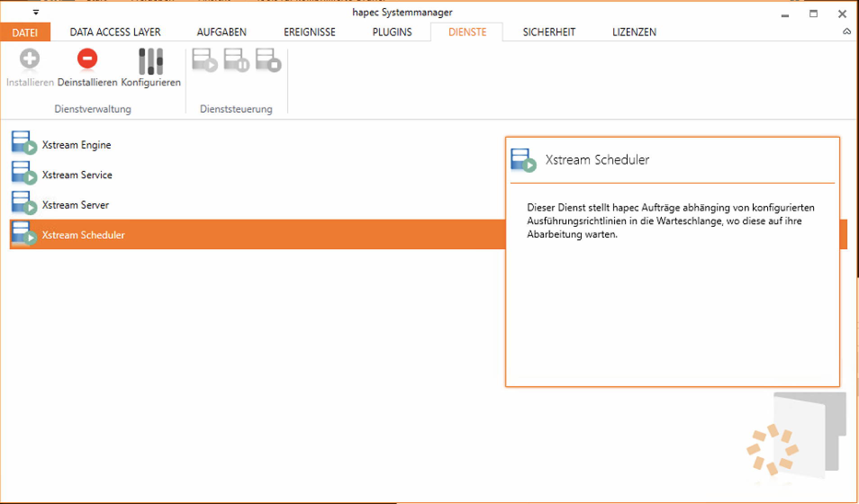Switch to the LIZENZEN tab
Screen dimensions: 859x504
[x=634, y=32]
